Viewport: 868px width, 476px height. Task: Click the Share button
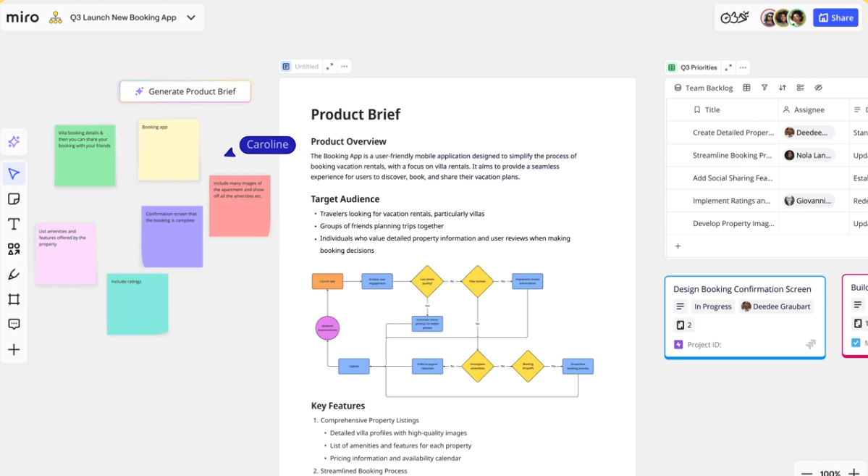click(x=835, y=17)
